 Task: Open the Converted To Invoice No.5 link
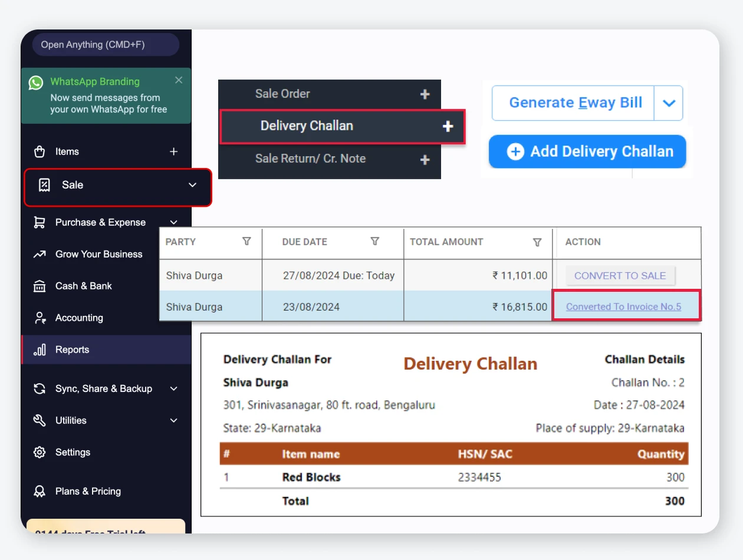(x=623, y=307)
